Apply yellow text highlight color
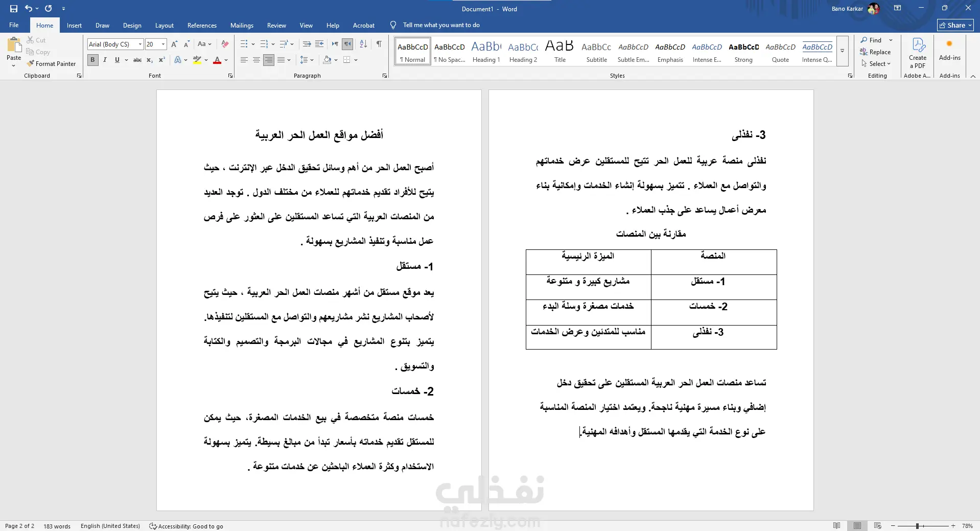Viewport: 980px width, 531px height. (x=197, y=60)
